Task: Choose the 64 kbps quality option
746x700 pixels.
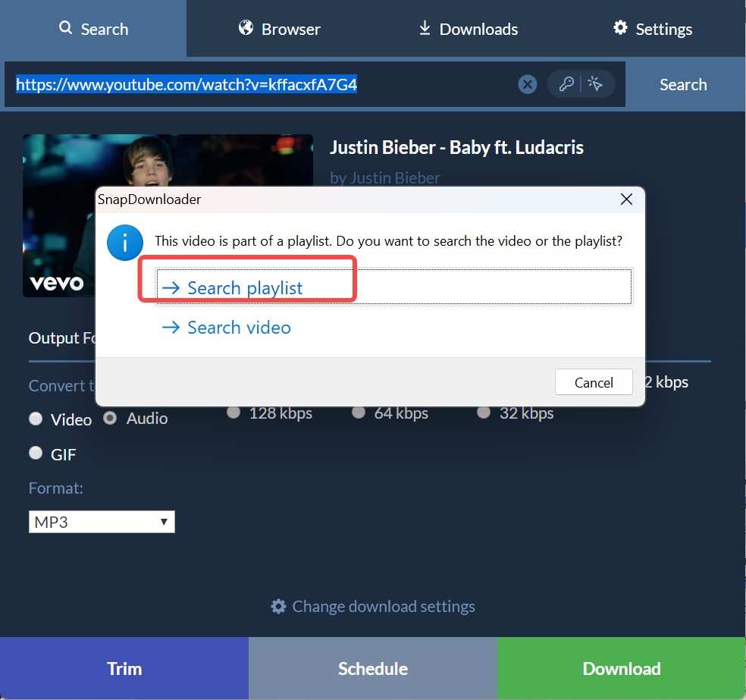Action: tap(358, 413)
